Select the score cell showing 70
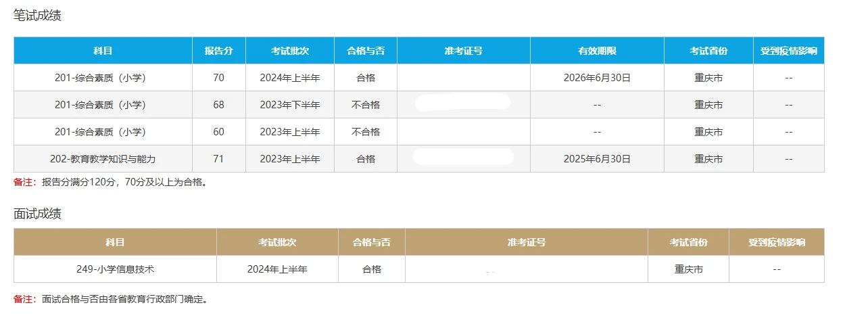Viewport: 868px width, 320px height. [x=218, y=78]
